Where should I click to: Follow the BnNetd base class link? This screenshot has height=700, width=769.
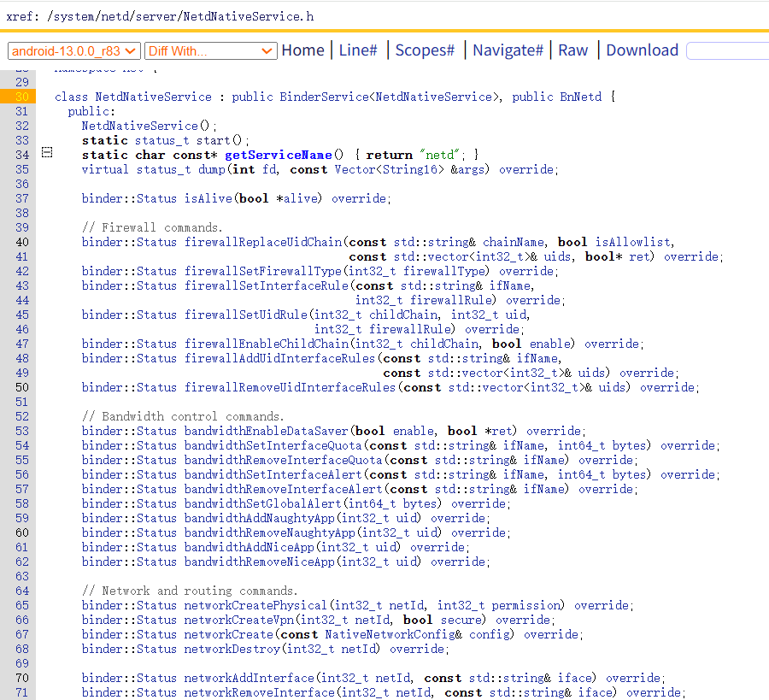[x=581, y=97]
